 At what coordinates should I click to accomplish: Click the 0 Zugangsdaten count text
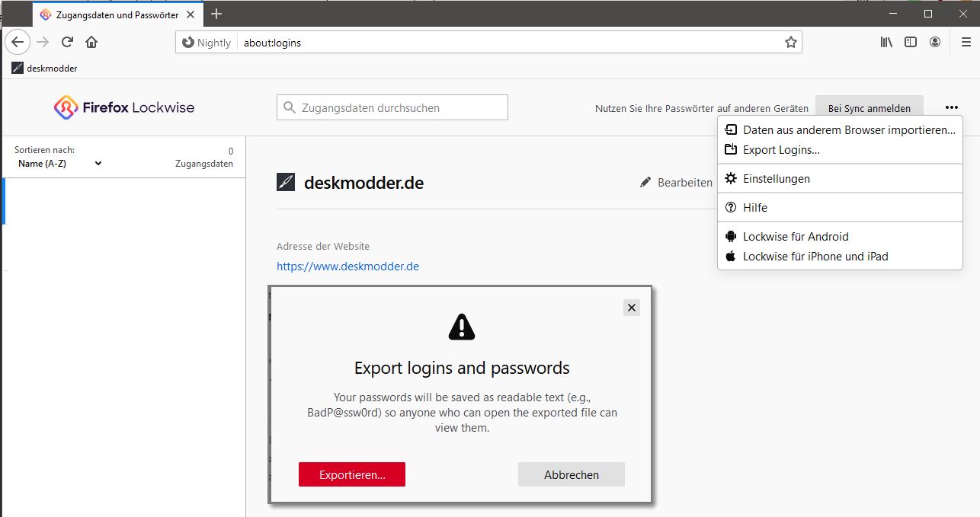point(204,158)
